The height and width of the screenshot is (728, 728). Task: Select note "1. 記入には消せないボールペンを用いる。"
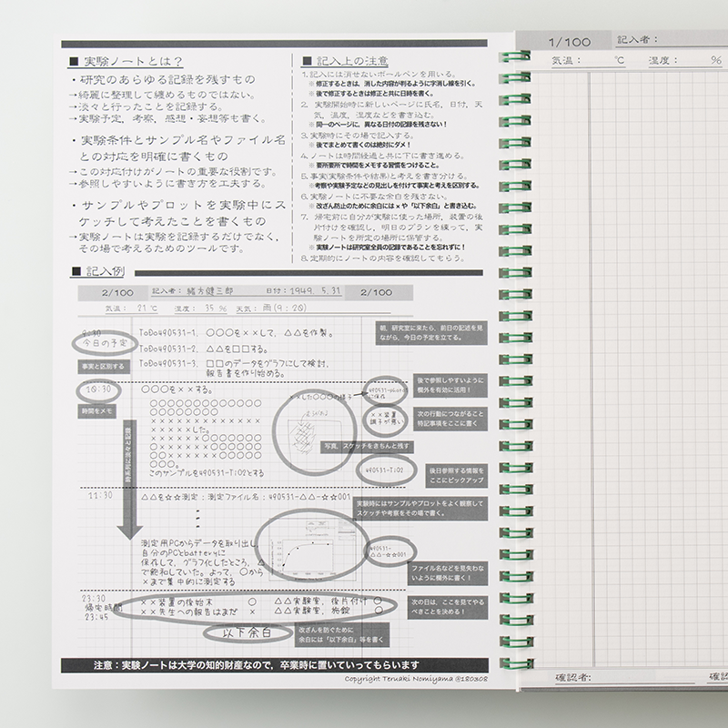(x=379, y=75)
